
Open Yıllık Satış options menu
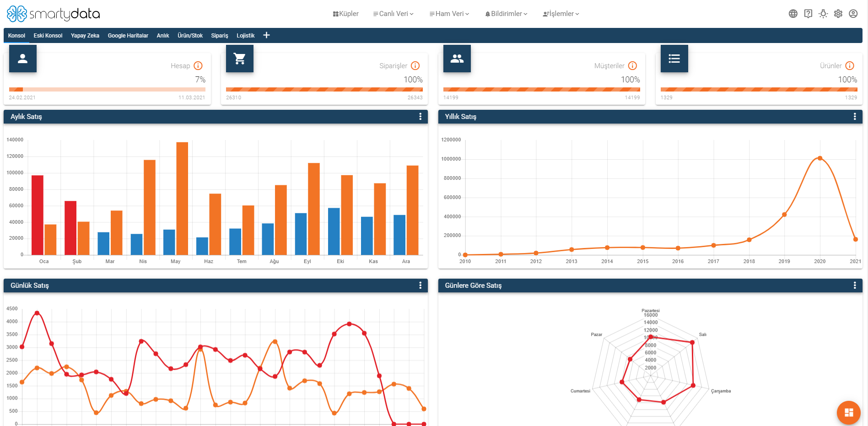point(855,117)
